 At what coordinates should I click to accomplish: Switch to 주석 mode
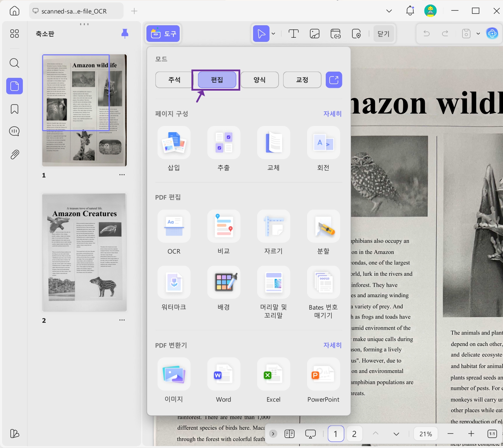pos(174,80)
